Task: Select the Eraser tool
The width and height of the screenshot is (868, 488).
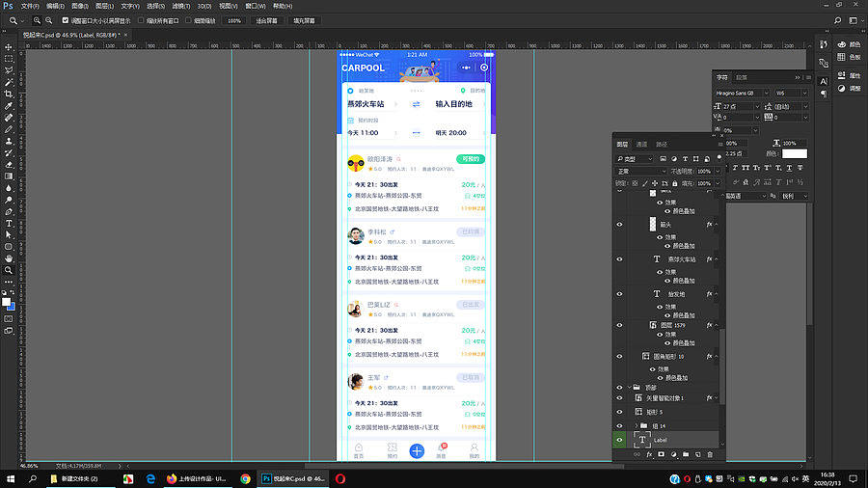Action: click(9, 165)
